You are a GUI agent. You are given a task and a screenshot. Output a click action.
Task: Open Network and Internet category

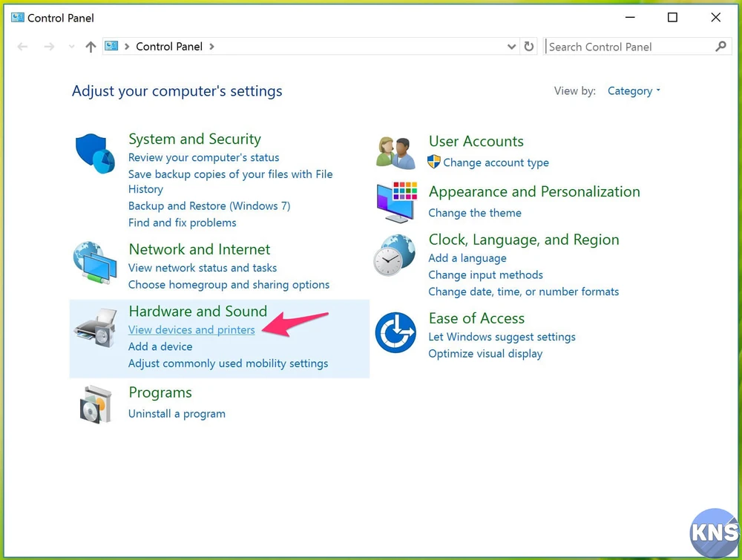click(x=199, y=249)
